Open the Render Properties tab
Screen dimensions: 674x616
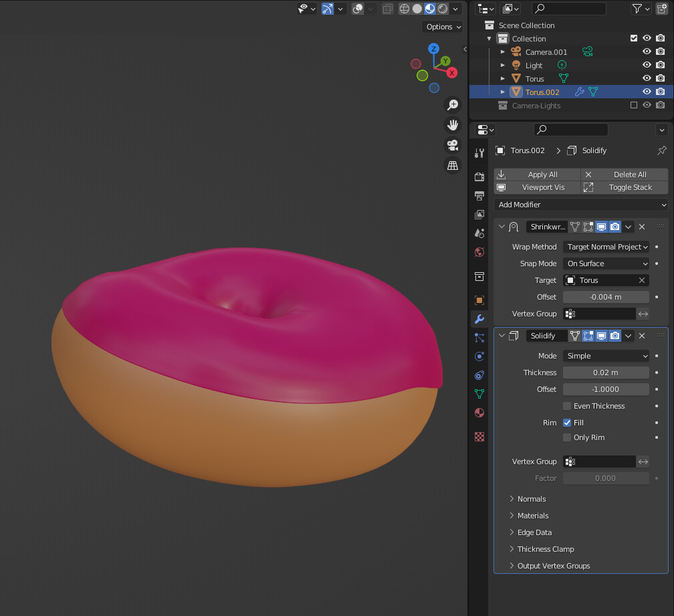click(x=479, y=177)
